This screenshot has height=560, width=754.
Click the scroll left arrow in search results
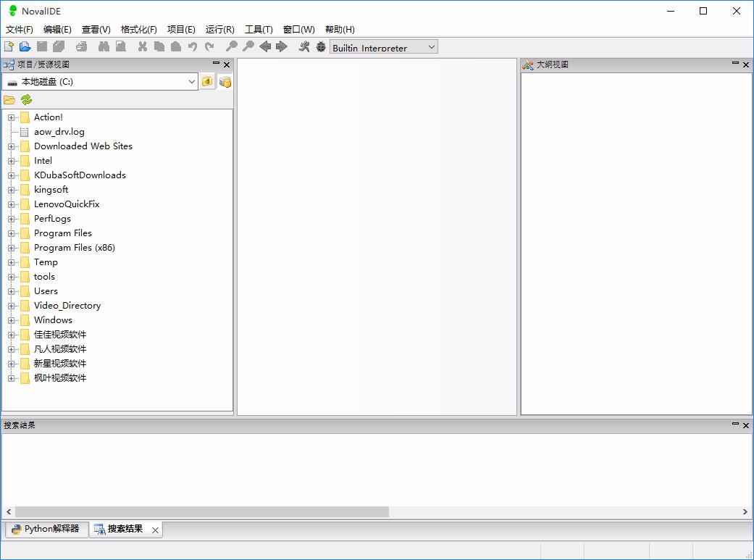pyautogui.click(x=9, y=511)
